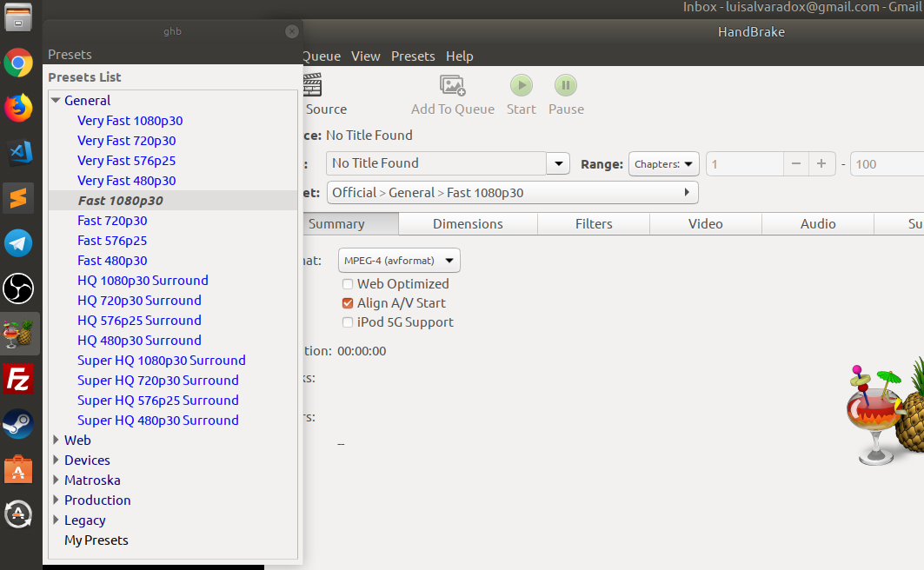
Task: Enable the iPod 5G Support checkbox
Action: pyautogui.click(x=348, y=322)
